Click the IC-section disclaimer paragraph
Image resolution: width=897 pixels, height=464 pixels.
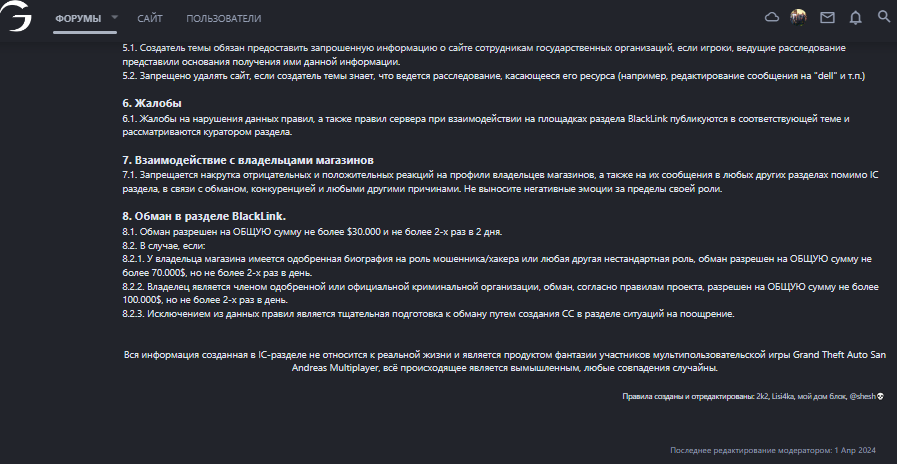[503, 361]
